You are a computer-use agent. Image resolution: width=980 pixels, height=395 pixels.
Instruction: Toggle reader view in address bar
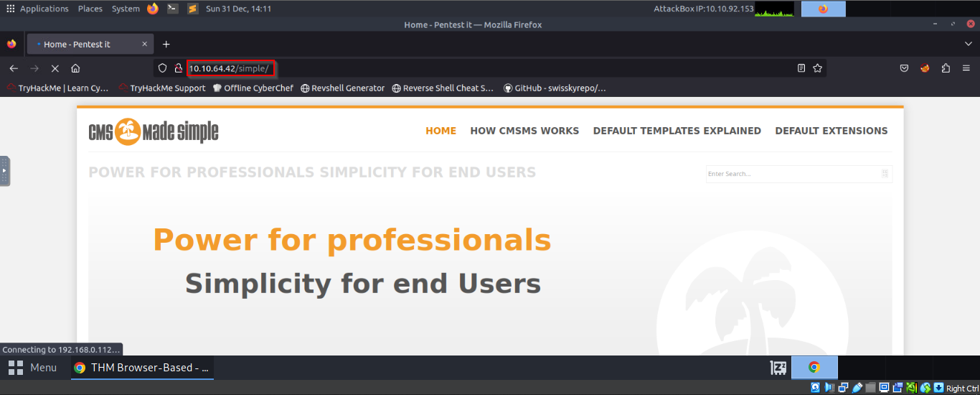pyautogui.click(x=801, y=68)
